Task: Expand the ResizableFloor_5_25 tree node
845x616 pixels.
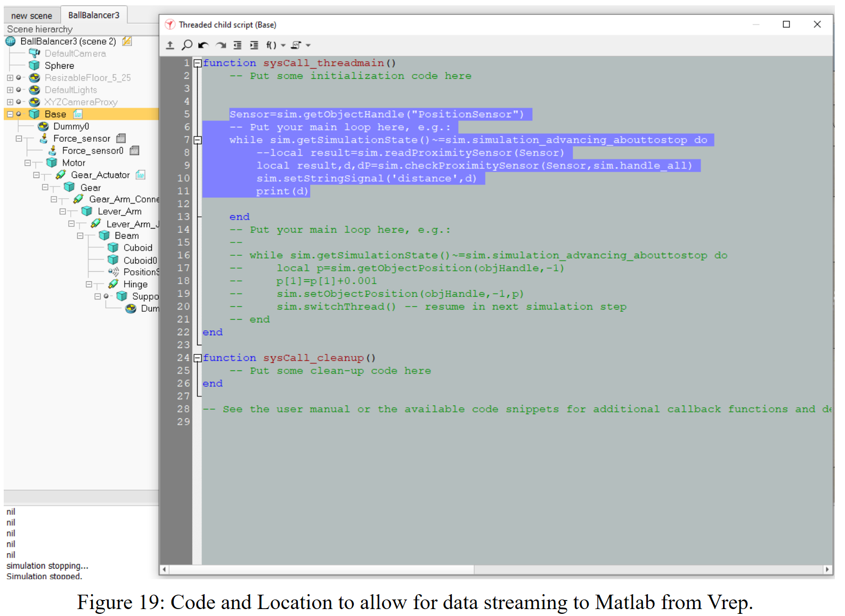Action: click(10, 78)
